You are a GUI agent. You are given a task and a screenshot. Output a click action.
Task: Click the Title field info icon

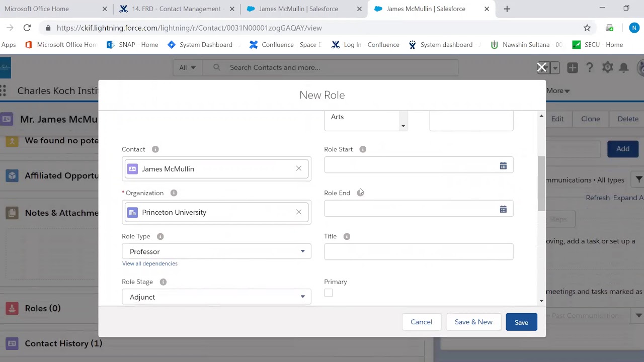tap(347, 236)
